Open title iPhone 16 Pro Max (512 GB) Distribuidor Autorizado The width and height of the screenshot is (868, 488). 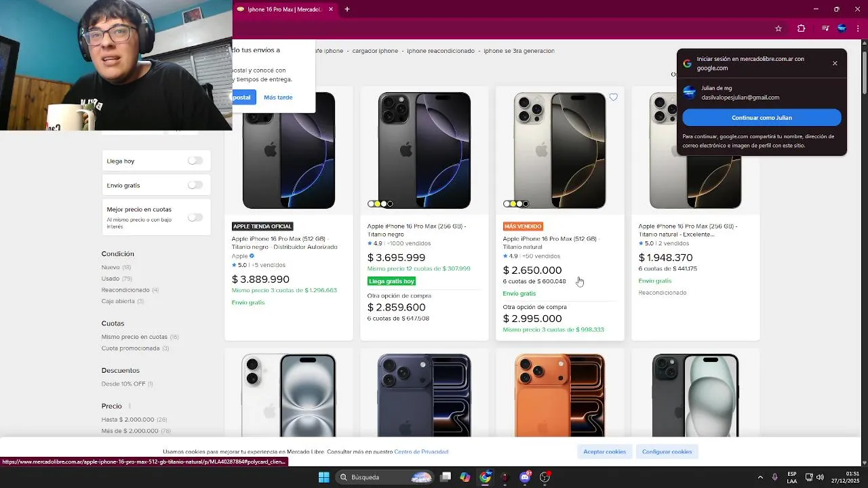284,243
